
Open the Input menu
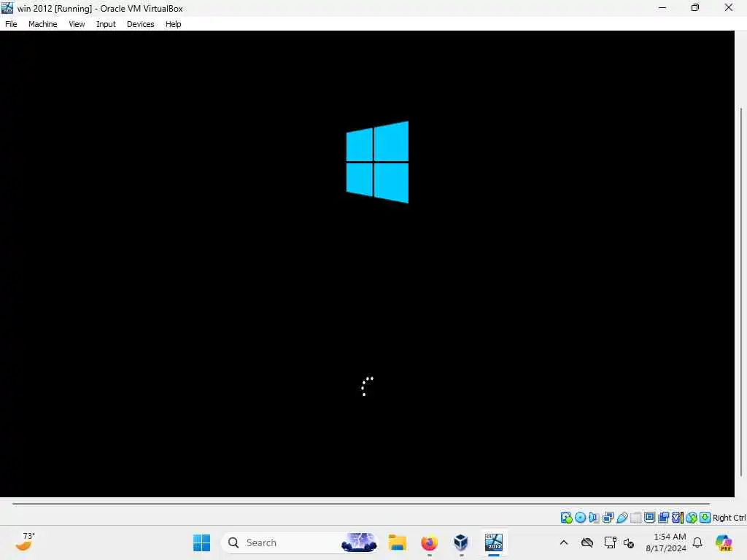pyautogui.click(x=106, y=24)
